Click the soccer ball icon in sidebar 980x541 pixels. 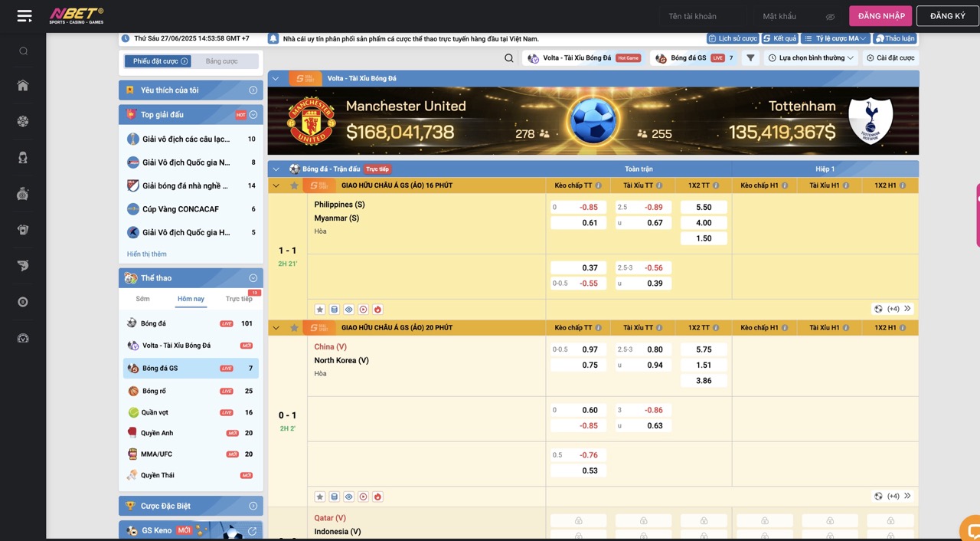coord(23,121)
